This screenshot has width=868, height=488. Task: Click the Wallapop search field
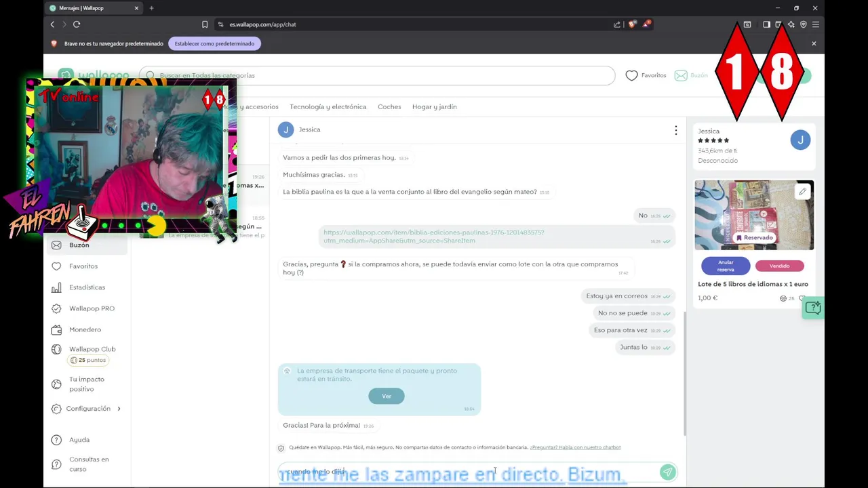pos(377,75)
